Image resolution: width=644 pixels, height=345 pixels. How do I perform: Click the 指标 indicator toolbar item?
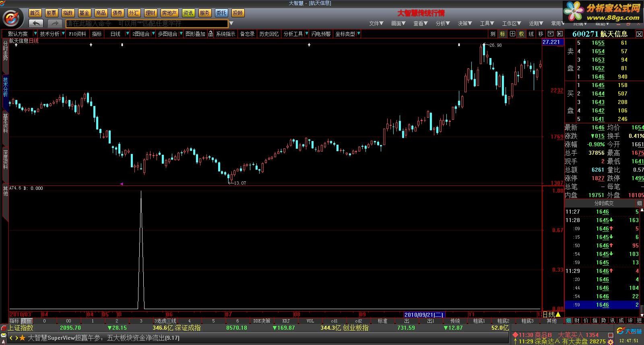[97, 34]
